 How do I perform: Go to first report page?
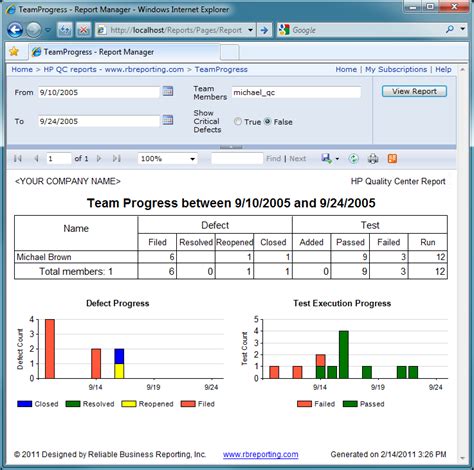(18, 158)
